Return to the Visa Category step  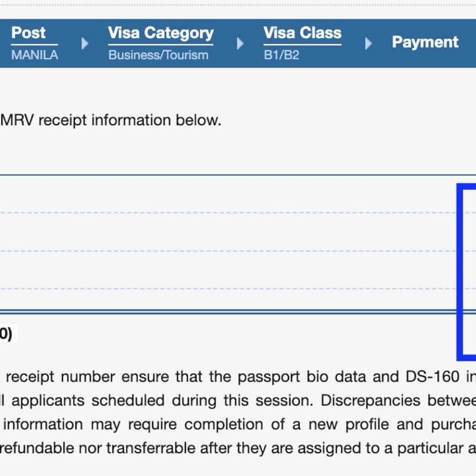[x=161, y=33]
